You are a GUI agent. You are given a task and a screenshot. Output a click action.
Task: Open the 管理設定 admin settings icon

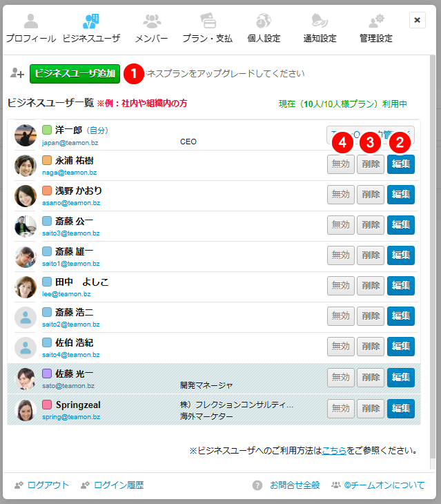[376, 22]
